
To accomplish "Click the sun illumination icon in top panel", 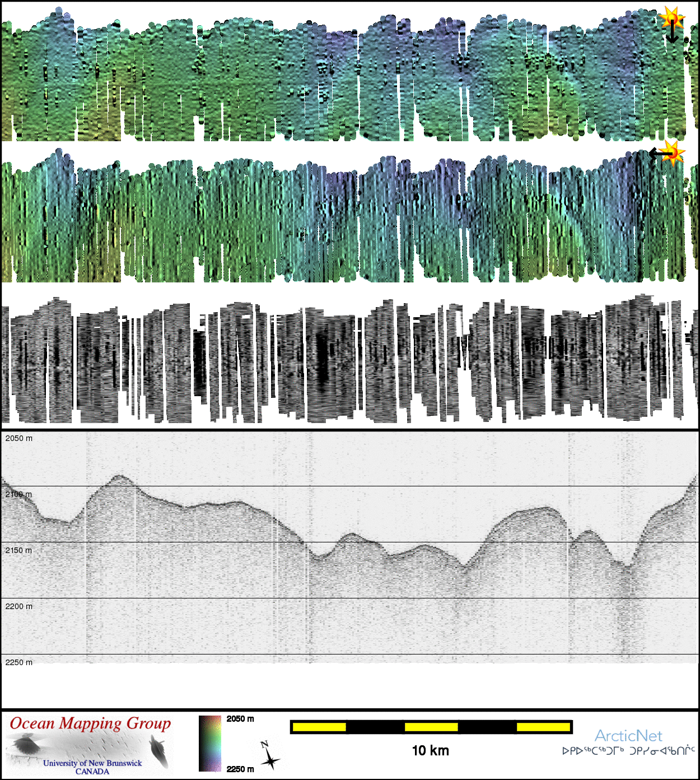I will (x=671, y=18).
